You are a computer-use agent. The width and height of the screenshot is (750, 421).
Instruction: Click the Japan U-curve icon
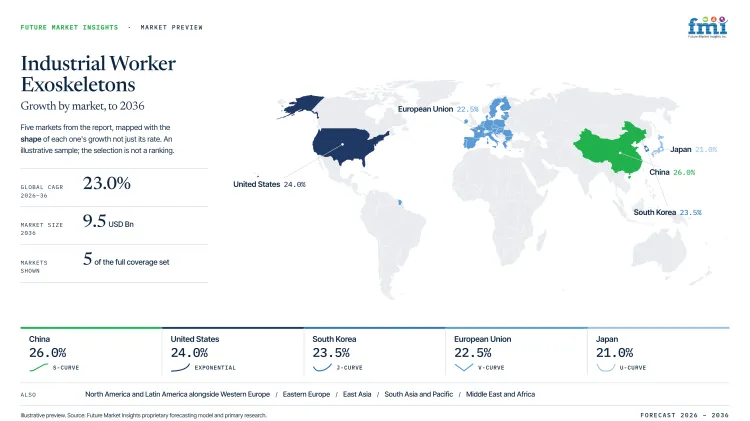point(606,367)
